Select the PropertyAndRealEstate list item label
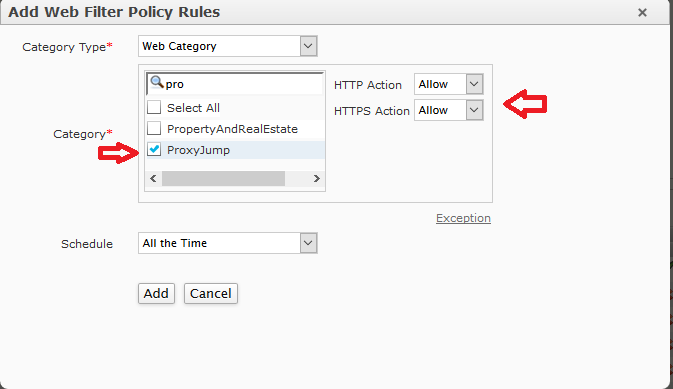Screen dimensions: 673x389 pos(232,129)
